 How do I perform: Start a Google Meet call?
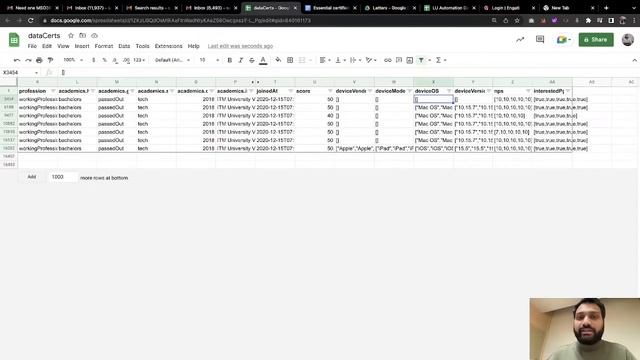(x=564, y=40)
